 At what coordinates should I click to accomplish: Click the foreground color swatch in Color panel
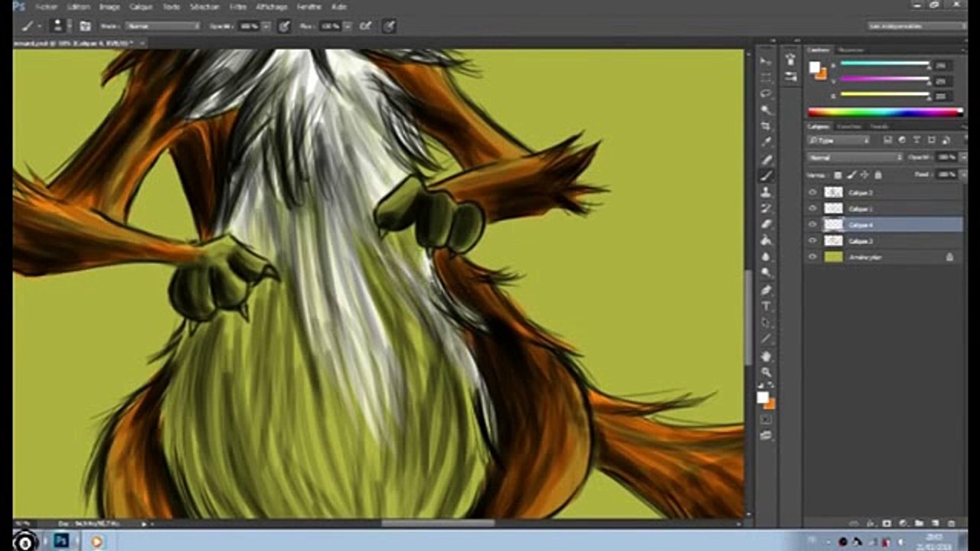coord(815,67)
